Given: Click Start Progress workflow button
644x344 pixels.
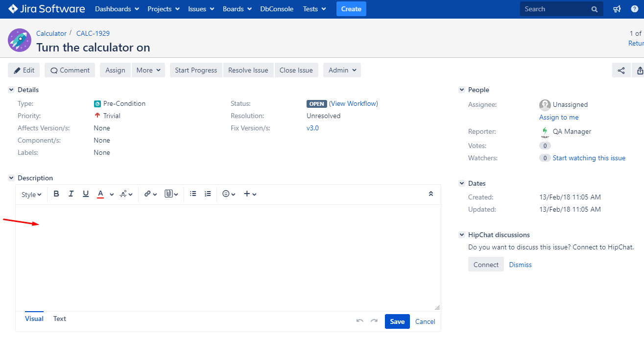Looking at the screenshot, I should (x=196, y=70).
